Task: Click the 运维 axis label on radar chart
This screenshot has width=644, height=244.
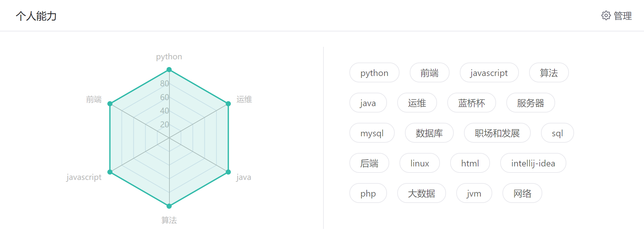Action: (x=244, y=99)
